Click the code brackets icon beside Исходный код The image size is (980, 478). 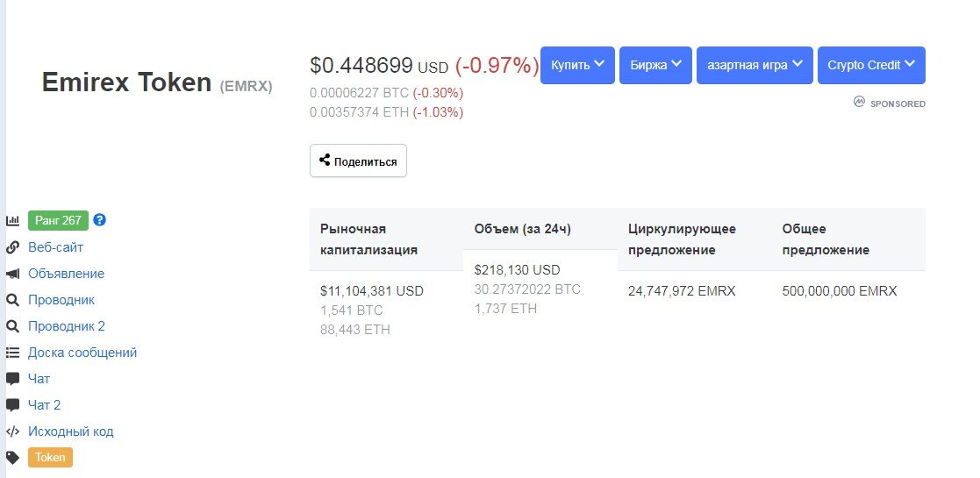click(12, 432)
